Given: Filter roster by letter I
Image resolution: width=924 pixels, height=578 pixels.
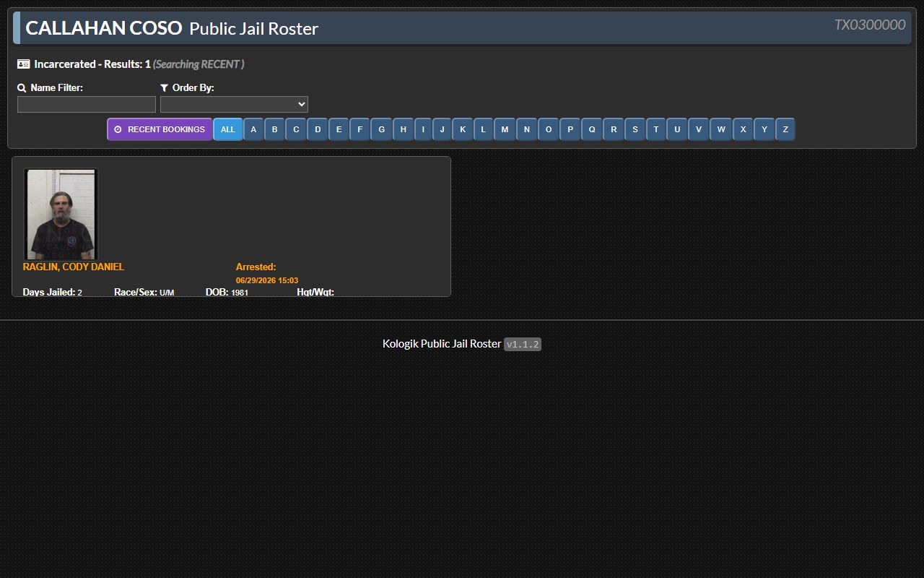Looking at the screenshot, I should [x=424, y=129].
